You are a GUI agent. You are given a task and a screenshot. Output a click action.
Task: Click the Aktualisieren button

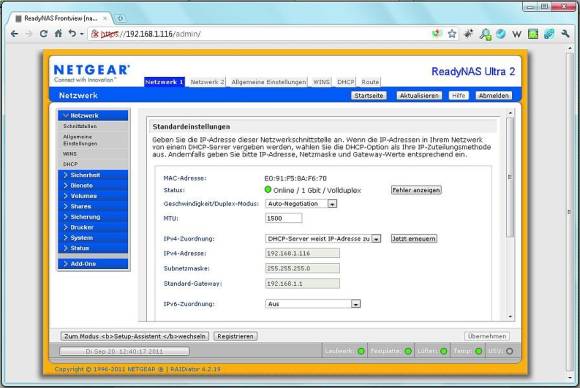(419, 95)
